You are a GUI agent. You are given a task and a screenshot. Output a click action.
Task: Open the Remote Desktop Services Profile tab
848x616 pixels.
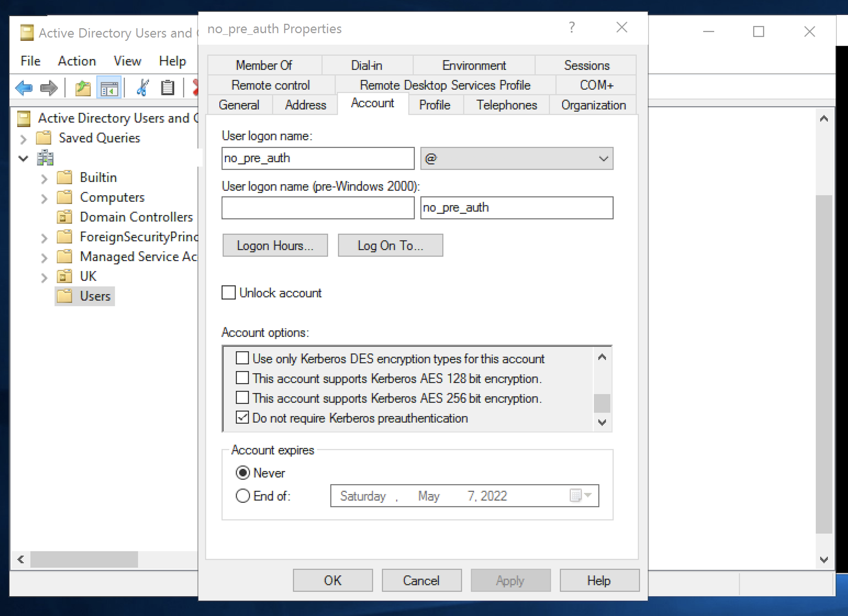(445, 85)
